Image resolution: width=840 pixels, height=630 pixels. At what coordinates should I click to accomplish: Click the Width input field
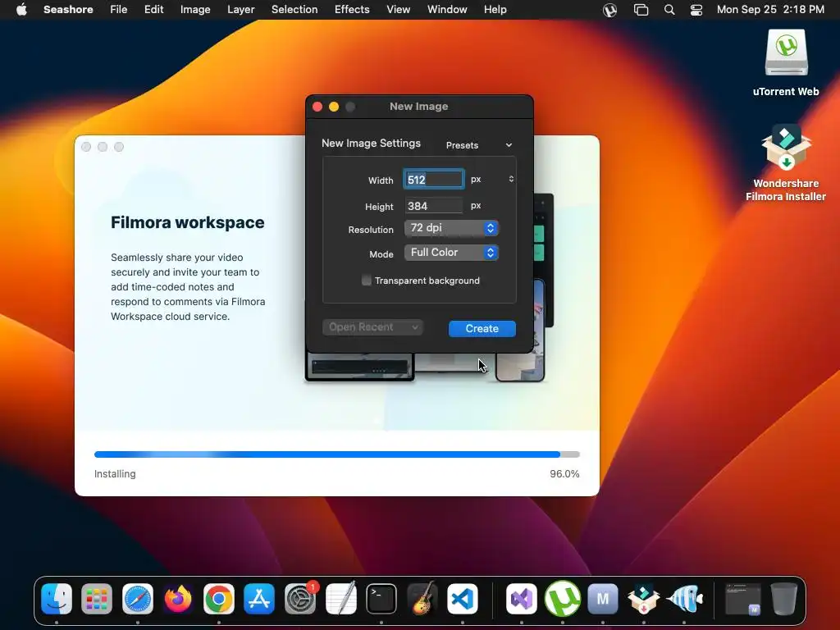(434, 180)
